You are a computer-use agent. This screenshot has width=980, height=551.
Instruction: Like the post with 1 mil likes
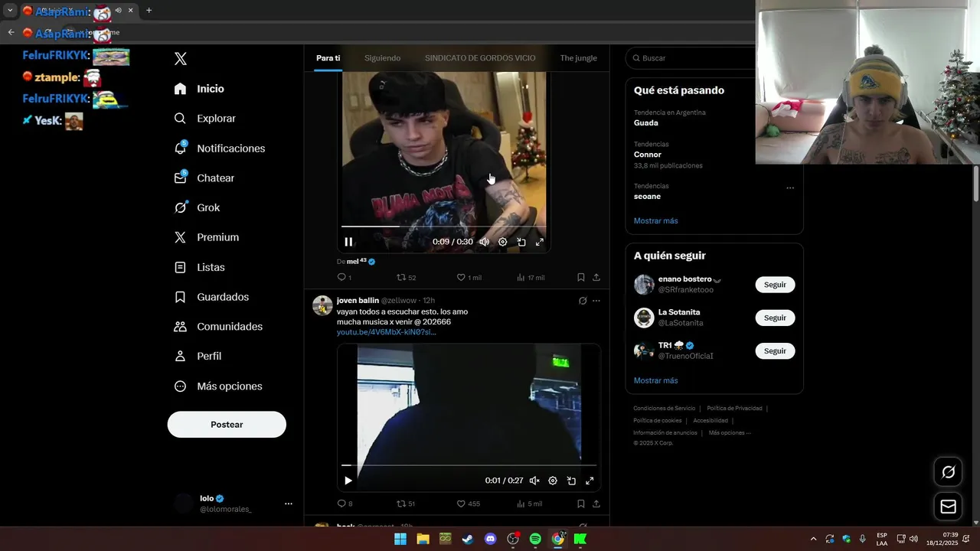tap(469, 278)
